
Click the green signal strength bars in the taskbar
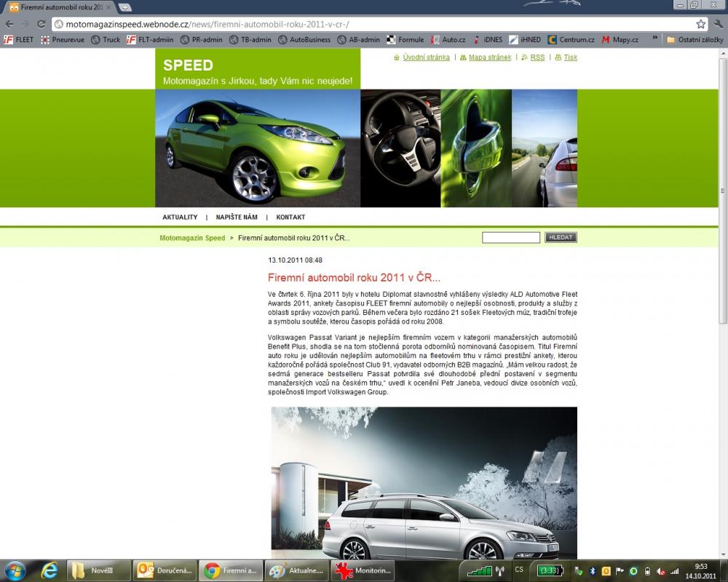coord(479,571)
